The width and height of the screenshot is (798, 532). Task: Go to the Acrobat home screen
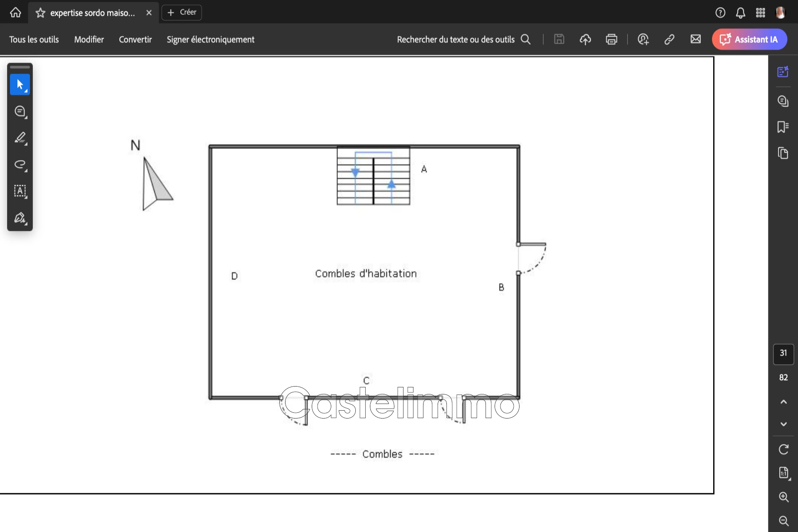click(15, 12)
